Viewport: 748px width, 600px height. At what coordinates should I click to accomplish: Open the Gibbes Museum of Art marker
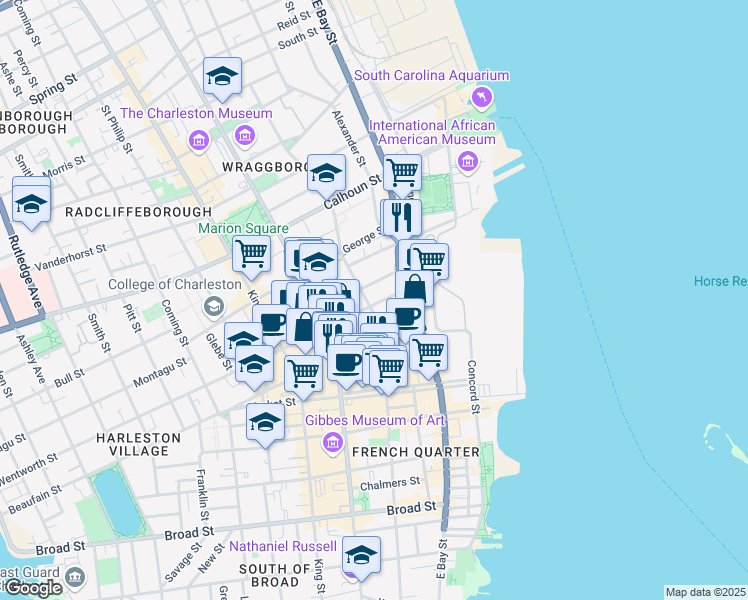coord(332,444)
